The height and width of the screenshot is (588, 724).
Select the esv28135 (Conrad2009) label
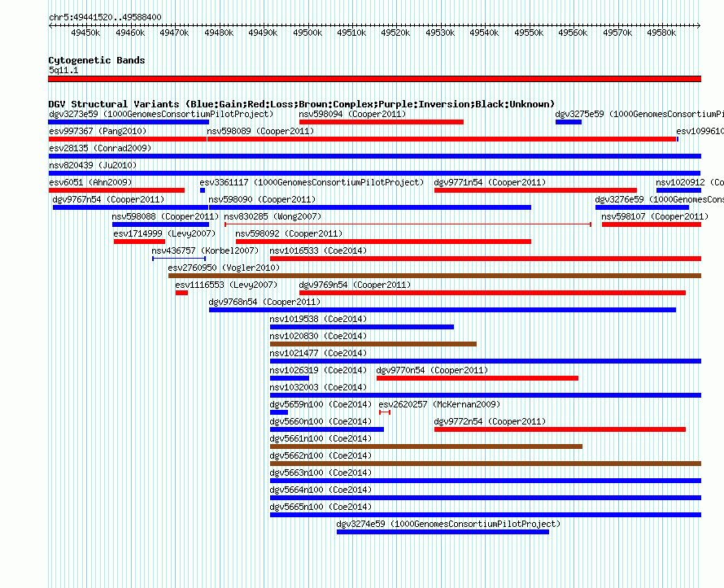point(100,148)
